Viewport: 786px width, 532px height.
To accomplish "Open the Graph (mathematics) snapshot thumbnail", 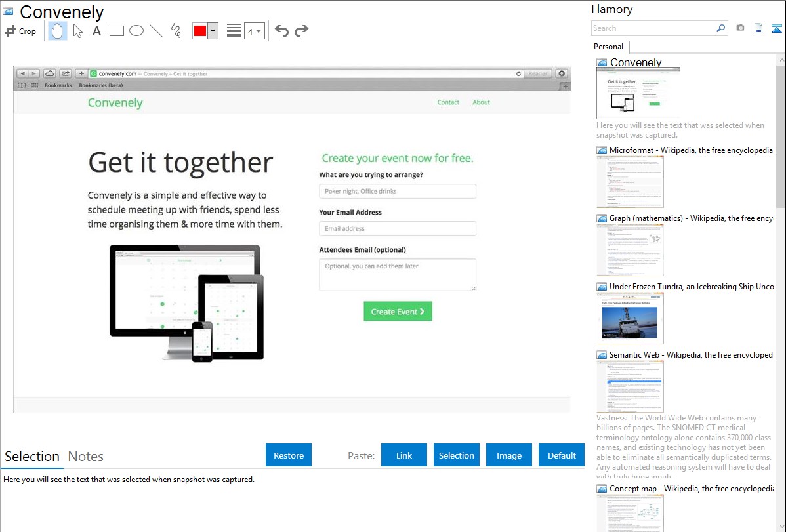I will pyautogui.click(x=630, y=250).
